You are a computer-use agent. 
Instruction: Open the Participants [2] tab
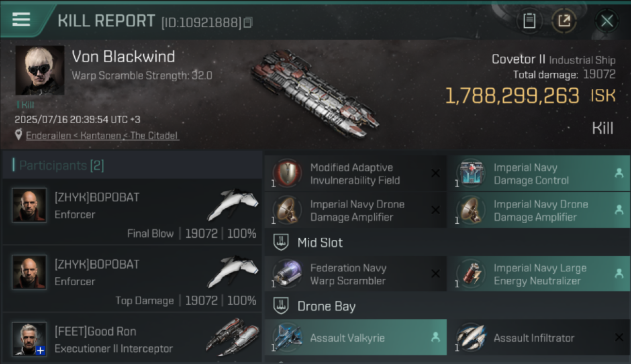tap(132, 165)
